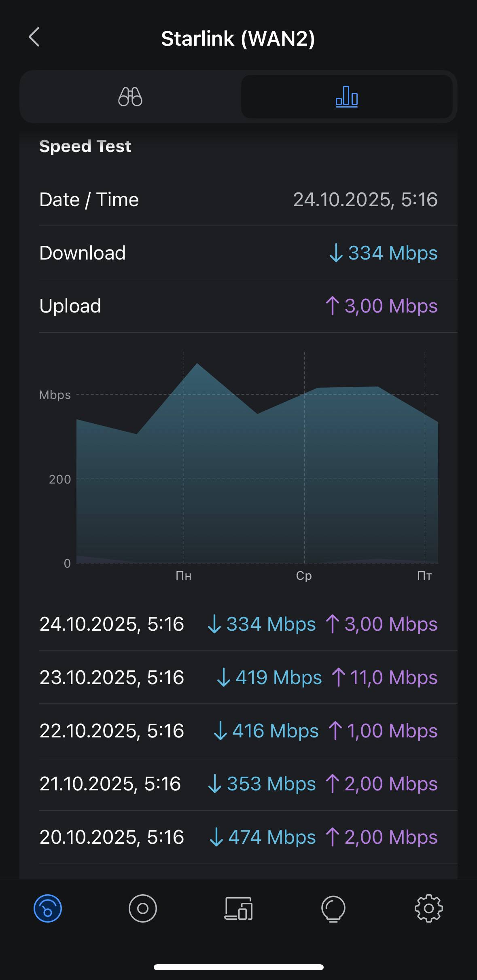Tap the Date / Time row
Image resolution: width=477 pixels, height=980 pixels.
238,200
